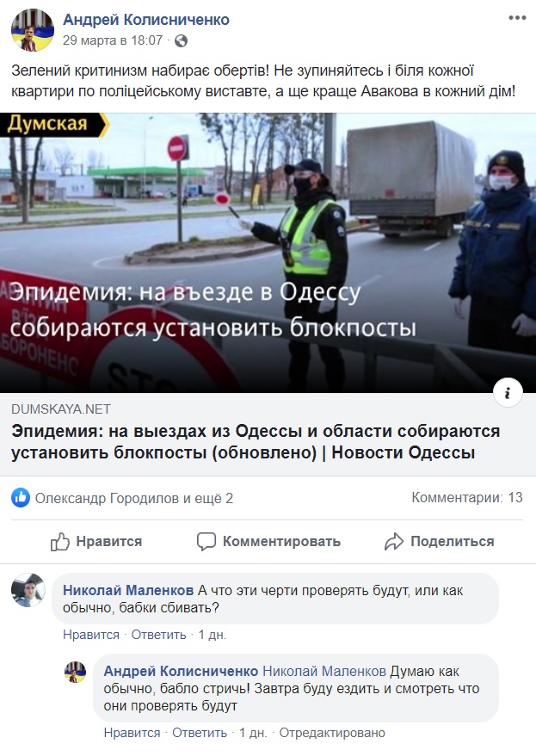The height and width of the screenshot is (756, 536).
Task: Open the Dumskaya article headline link
Action: pyautogui.click(x=256, y=441)
